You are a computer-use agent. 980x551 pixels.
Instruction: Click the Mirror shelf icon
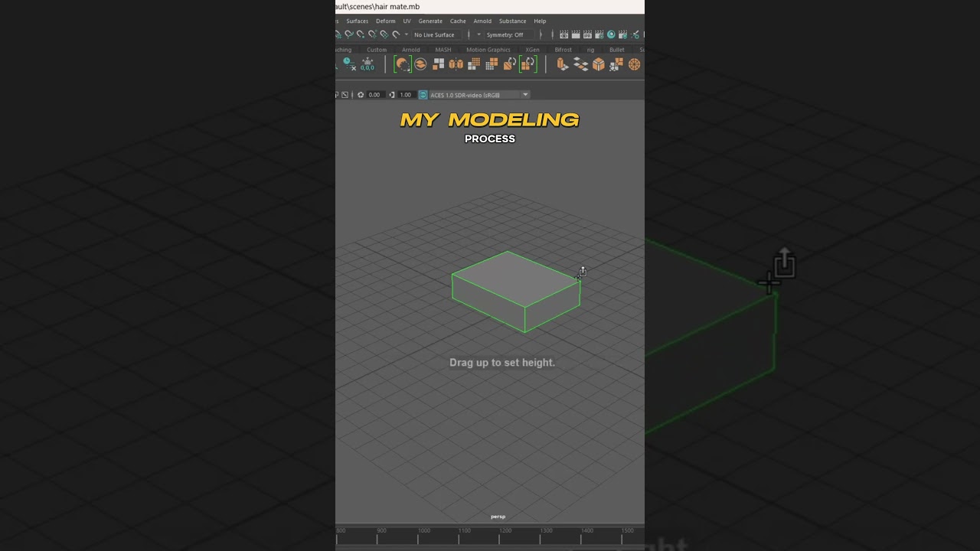[456, 64]
